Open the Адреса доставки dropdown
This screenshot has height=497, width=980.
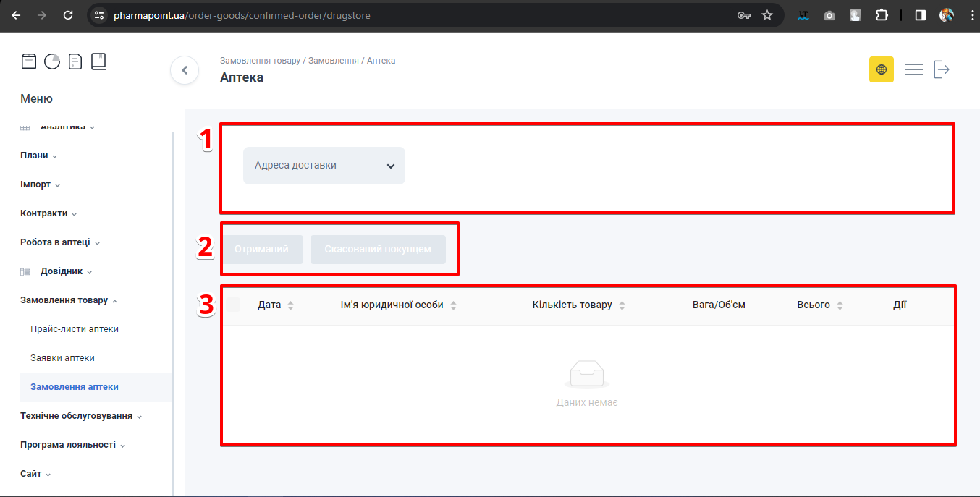click(x=324, y=166)
